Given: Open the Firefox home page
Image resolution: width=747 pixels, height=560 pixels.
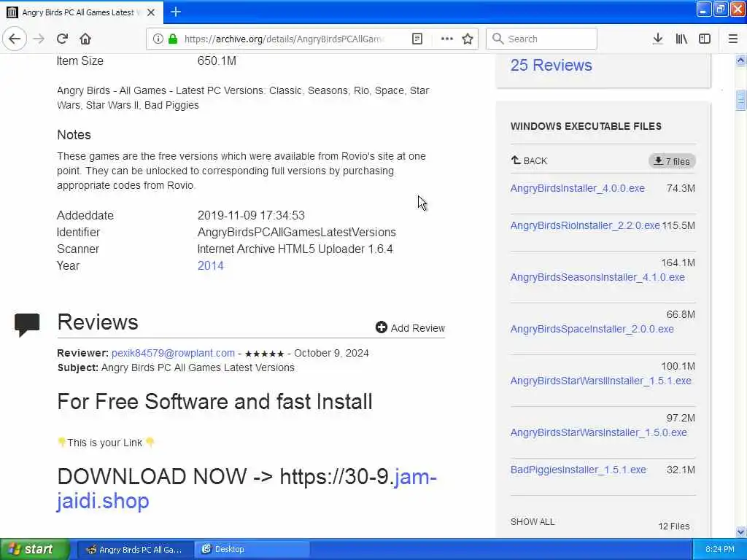Looking at the screenshot, I should click(85, 39).
